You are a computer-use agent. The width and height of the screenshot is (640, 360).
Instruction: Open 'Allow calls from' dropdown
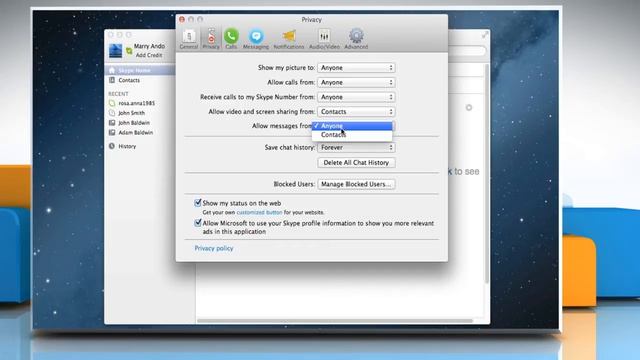point(356,82)
